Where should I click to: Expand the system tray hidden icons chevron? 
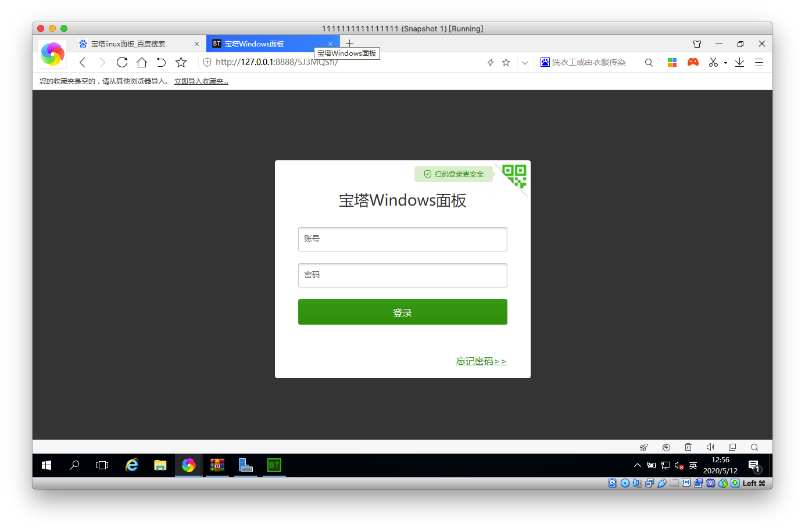tap(638, 465)
